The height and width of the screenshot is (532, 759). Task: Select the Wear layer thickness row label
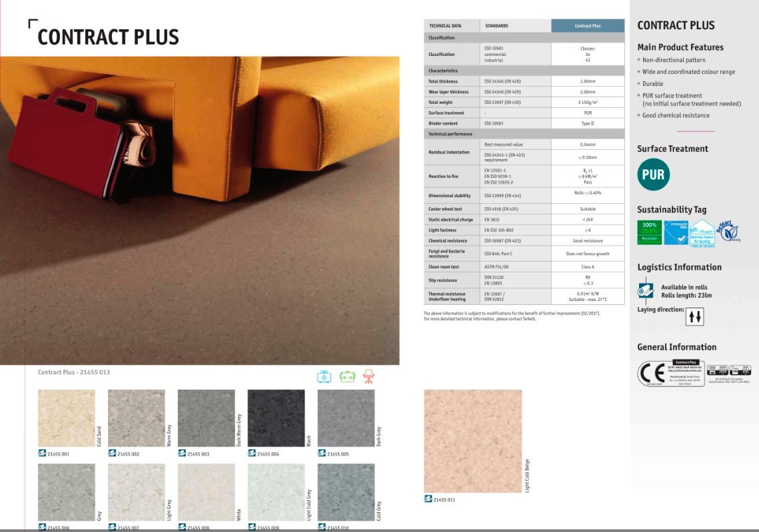click(448, 92)
